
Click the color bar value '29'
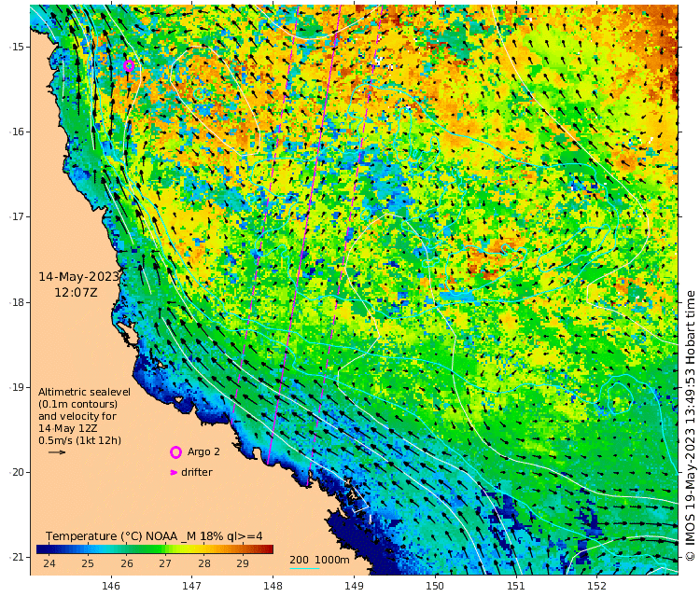[x=243, y=563]
